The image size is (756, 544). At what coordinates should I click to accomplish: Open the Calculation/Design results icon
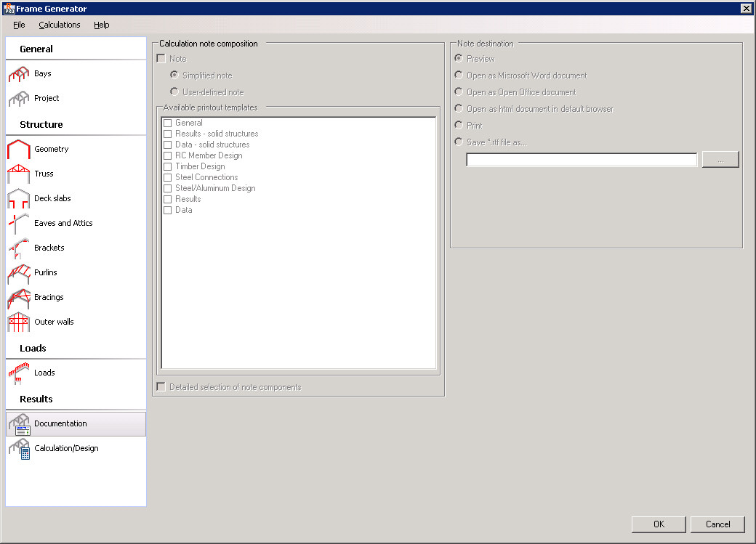pyautogui.click(x=18, y=449)
